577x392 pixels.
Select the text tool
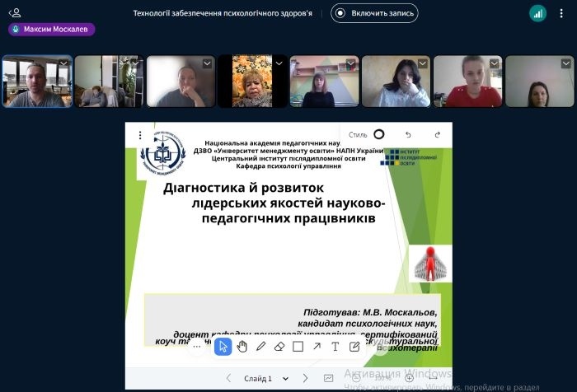[335, 347]
